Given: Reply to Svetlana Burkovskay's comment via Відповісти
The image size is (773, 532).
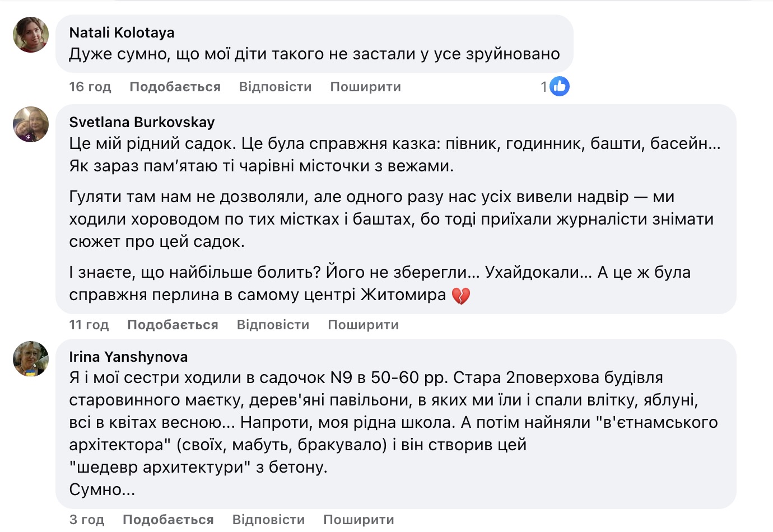Looking at the screenshot, I should point(273,325).
